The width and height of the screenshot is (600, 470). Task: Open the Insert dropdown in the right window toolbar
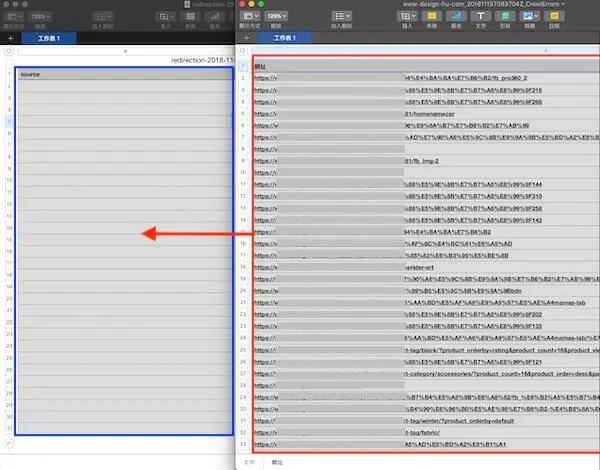click(407, 16)
